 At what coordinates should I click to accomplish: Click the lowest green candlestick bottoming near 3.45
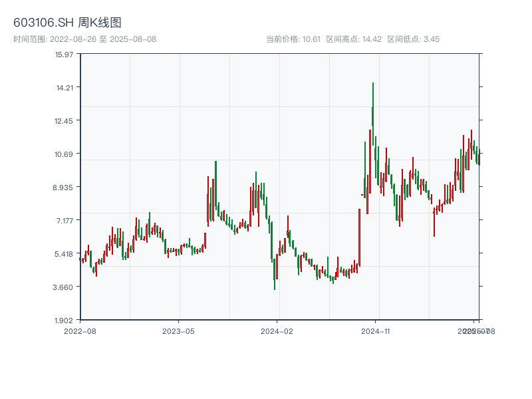[x=275, y=274]
